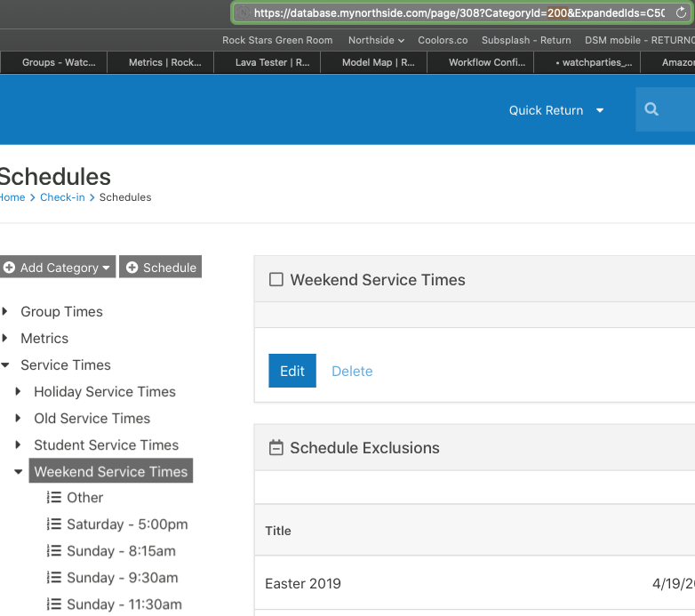Click the list icon beside Other schedule

point(54,497)
